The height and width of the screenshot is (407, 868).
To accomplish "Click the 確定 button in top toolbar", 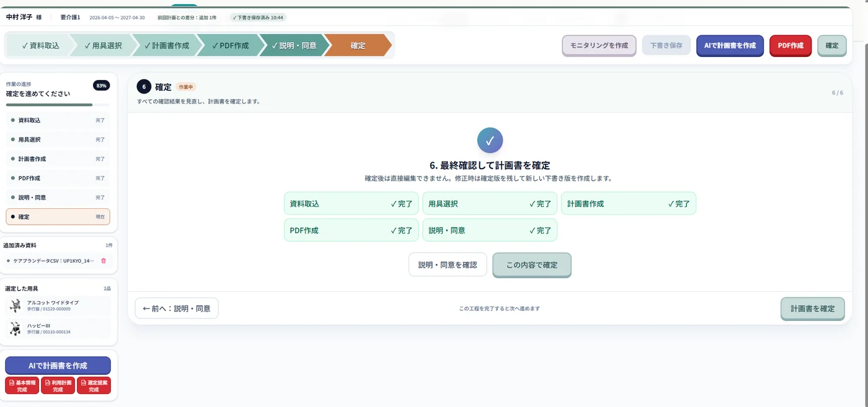I will [832, 45].
